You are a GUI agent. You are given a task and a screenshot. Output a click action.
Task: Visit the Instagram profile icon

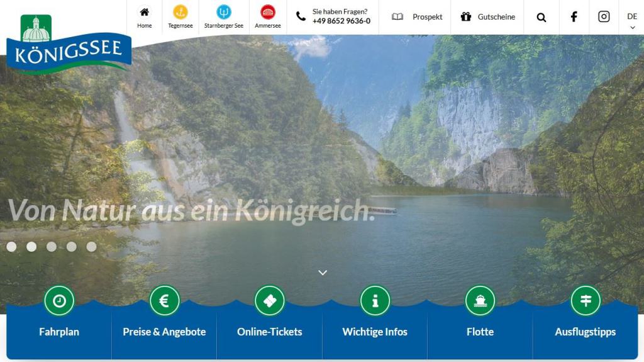603,16
